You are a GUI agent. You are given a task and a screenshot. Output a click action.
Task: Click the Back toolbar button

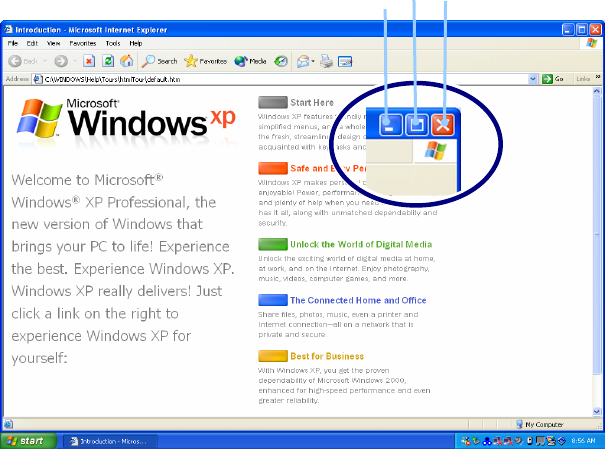pyautogui.click(x=23, y=61)
